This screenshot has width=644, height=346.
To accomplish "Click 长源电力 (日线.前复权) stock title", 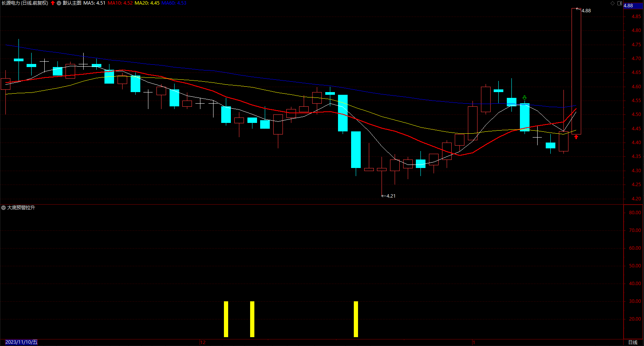I will point(25,3).
